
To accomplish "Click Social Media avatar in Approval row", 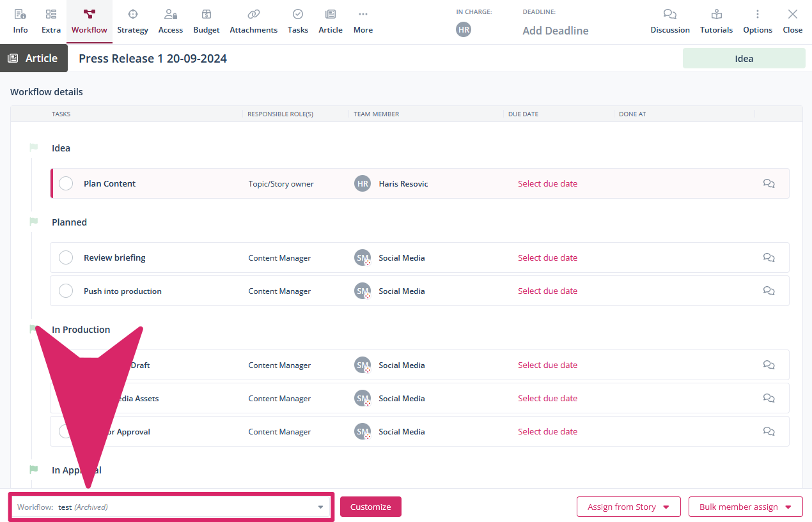I will coord(363,431).
